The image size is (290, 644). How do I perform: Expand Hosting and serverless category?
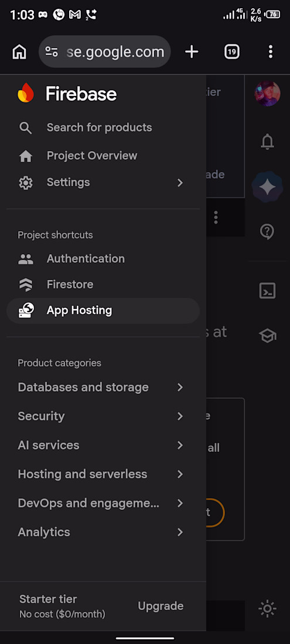(100, 474)
